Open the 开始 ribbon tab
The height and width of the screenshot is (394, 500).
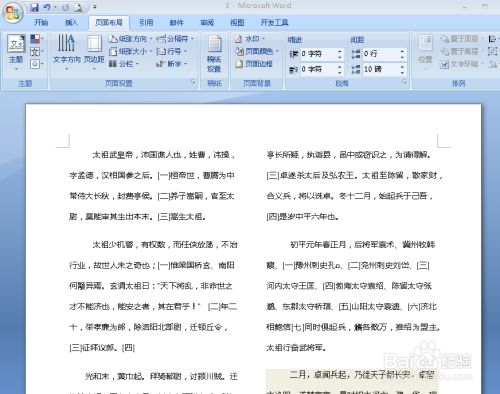click(x=41, y=23)
